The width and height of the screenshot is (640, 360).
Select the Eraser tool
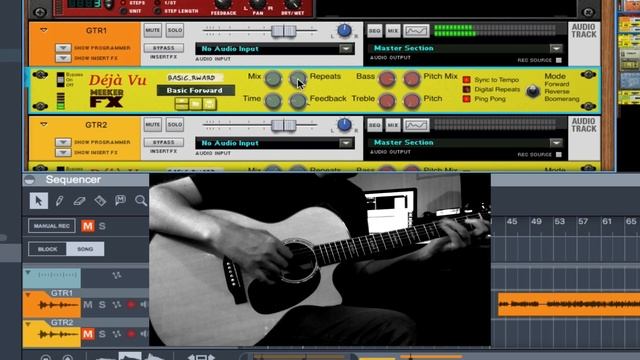[x=80, y=201]
